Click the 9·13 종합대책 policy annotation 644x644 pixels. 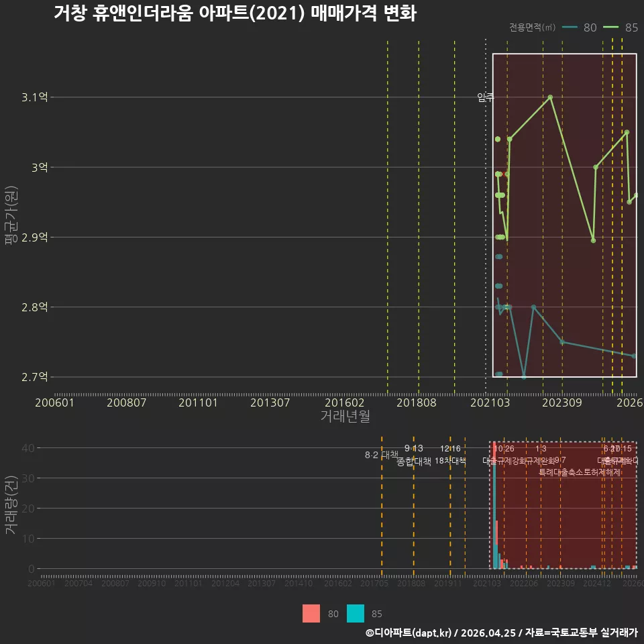pyautogui.click(x=414, y=455)
